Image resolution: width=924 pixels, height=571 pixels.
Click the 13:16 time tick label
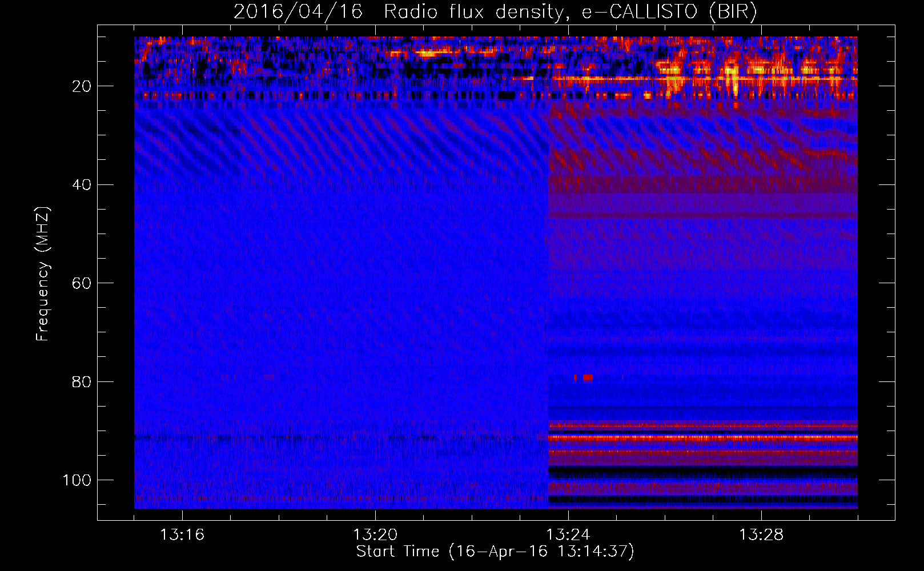182,535
